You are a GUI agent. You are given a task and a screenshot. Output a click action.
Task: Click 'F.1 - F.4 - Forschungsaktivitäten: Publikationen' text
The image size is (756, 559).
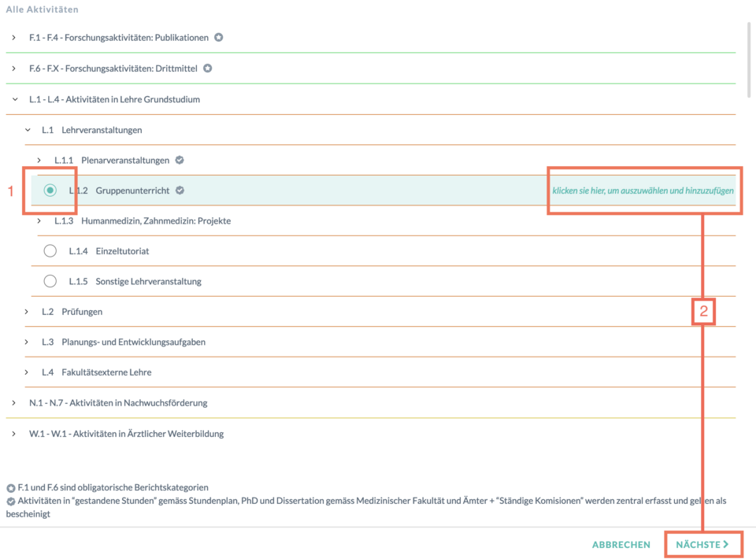(x=119, y=38)
